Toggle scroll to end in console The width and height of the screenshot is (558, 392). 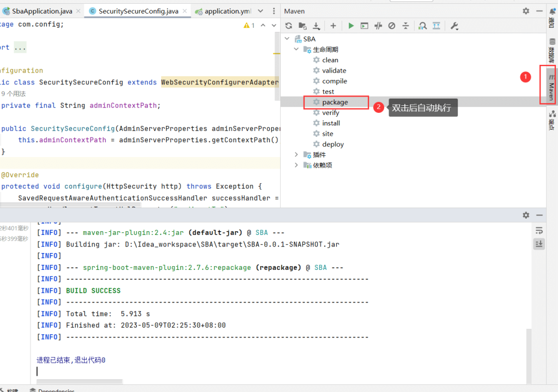[x=539, y=244]
